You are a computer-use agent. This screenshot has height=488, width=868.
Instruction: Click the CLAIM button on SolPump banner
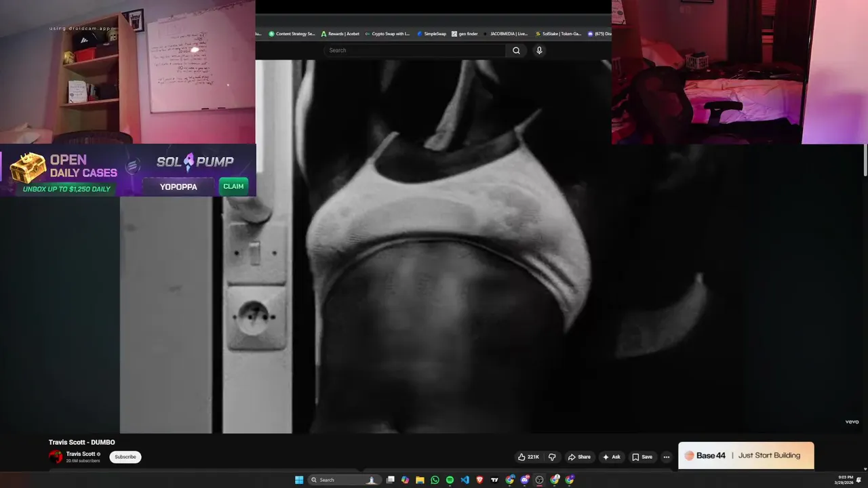click(233, 186)
